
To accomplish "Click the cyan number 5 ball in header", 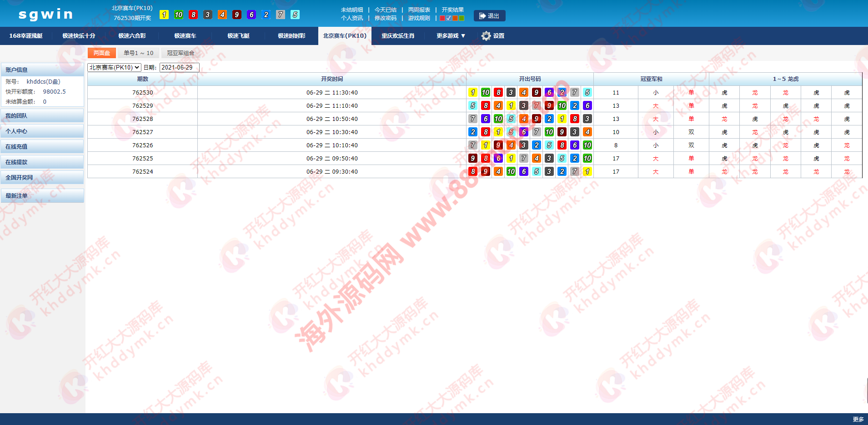I will click(x=295, y=15).
